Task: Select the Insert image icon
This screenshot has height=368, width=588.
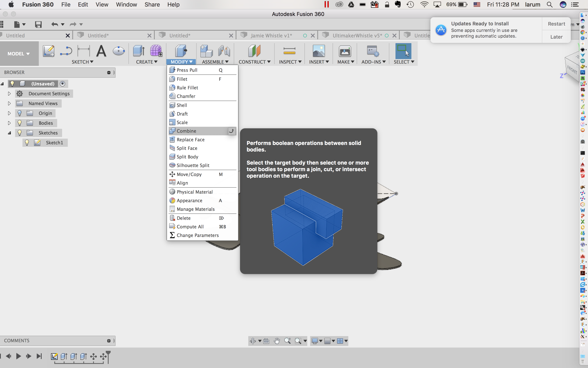Action: click(x=318, y=51)
